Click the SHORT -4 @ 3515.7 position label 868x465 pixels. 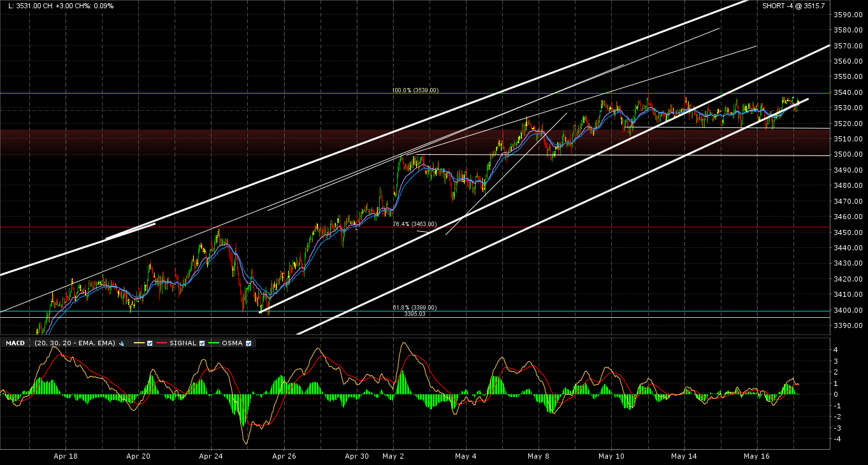[x=793, y=6]
